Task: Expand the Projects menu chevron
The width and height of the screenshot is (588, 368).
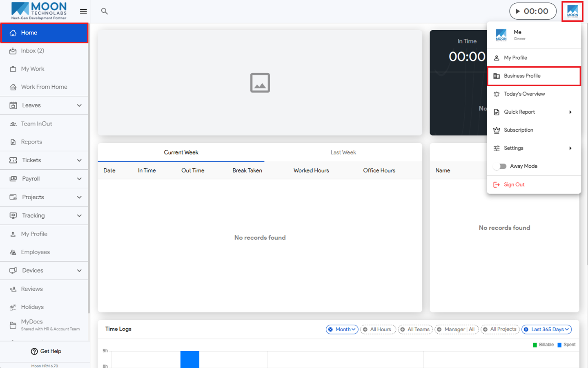Action: click(79, 197)
